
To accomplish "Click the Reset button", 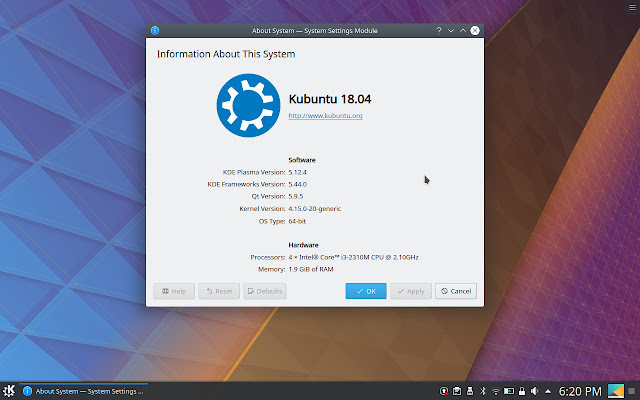I will click(x=219, y=291).
